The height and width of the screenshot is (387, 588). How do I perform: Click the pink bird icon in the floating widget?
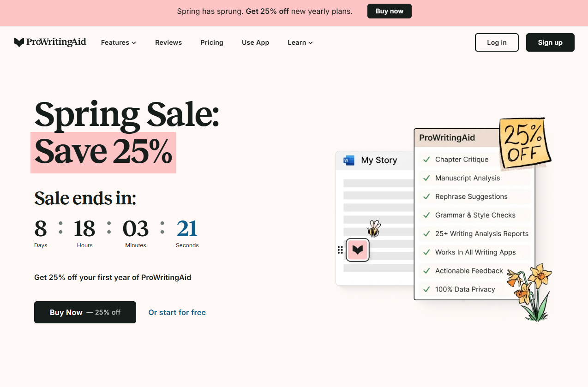click(x=358, y=250)
